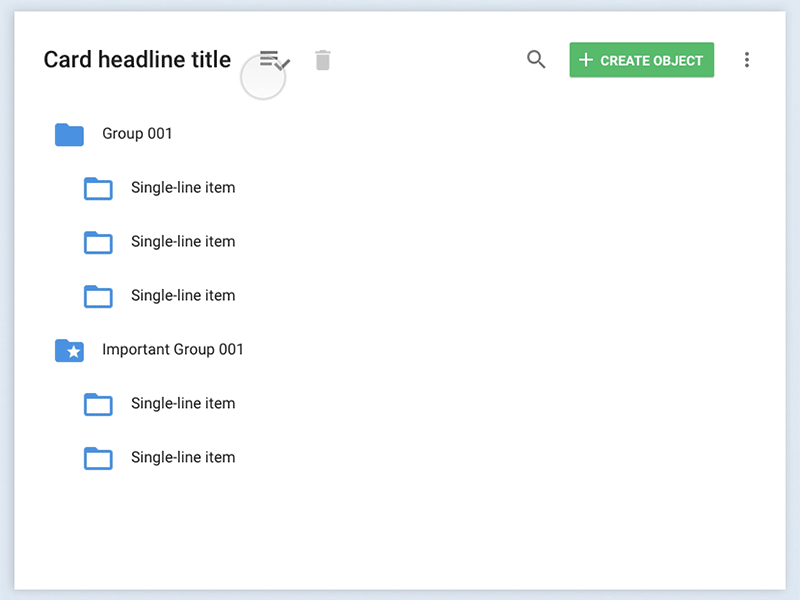
Task: Click the folder icon beside the last Single-line item
Action: point(98,458)
